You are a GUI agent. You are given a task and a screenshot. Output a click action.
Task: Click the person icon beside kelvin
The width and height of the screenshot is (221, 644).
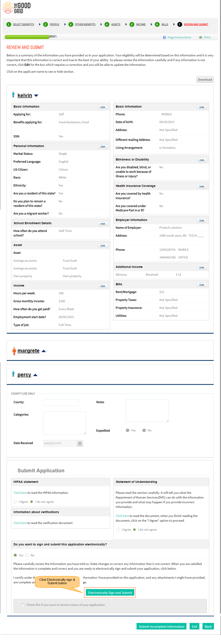point(13,95)
